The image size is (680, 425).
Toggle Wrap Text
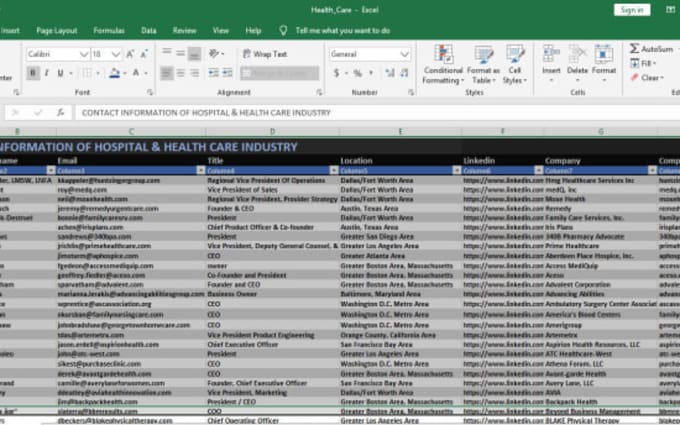point(265,54)
